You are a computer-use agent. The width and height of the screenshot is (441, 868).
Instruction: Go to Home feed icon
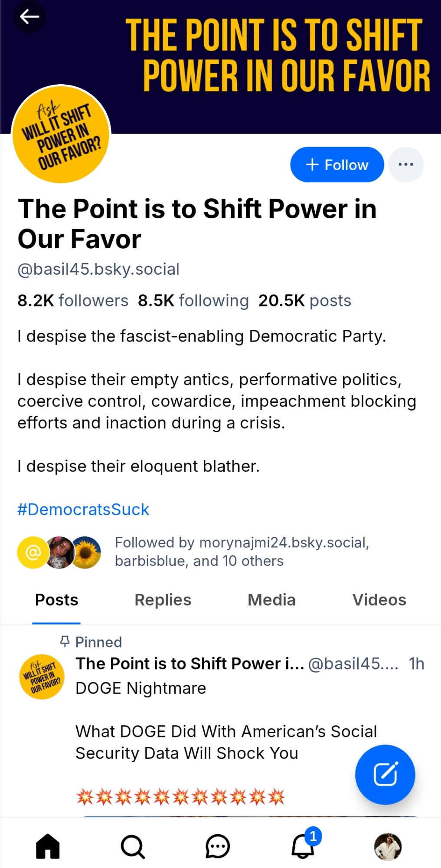click(x=48, y=846)
